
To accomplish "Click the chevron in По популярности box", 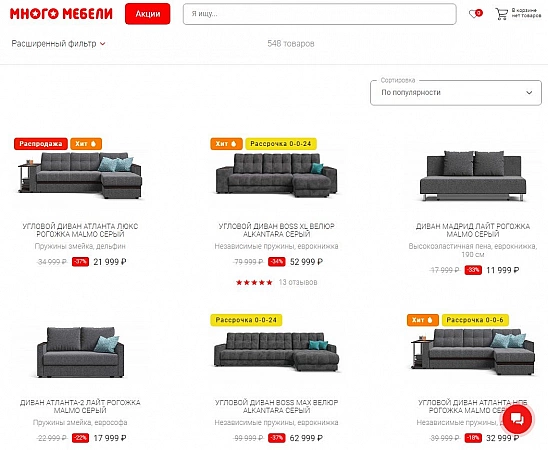I will (x=529, y=93).
